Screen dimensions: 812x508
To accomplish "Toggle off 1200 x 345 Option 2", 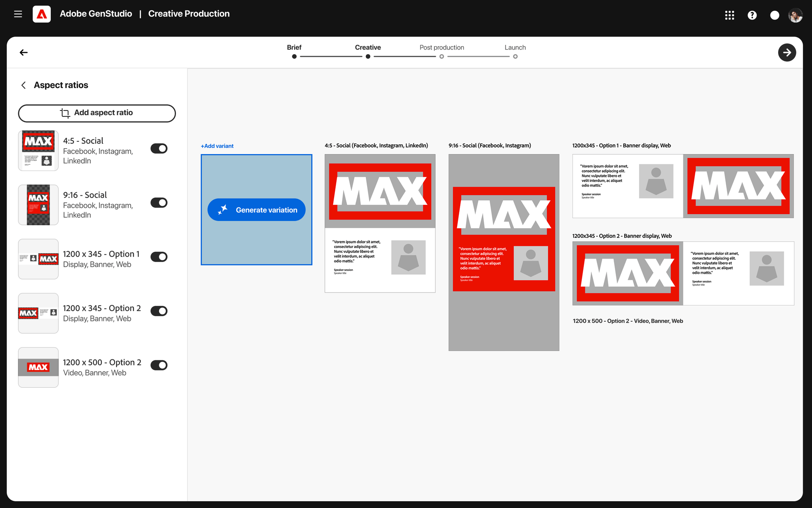I will click(x=159, y=311).
